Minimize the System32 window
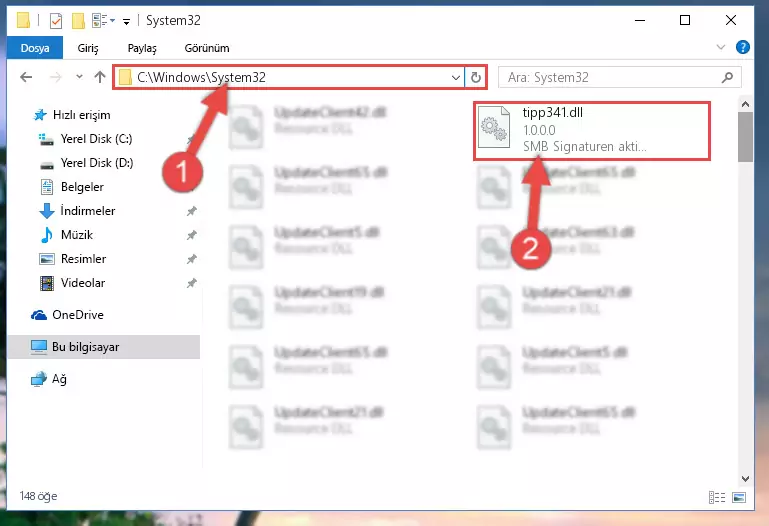Viewport: 769px width, 526px height. (x=640, y=20)
